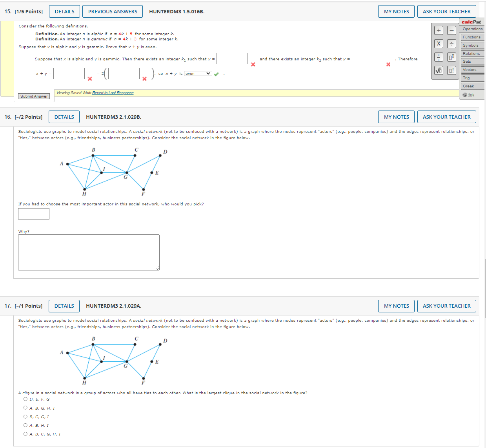This screenshot has height=448, width=486.
Task: Open DETAILS for question 17
Action: 64,306
